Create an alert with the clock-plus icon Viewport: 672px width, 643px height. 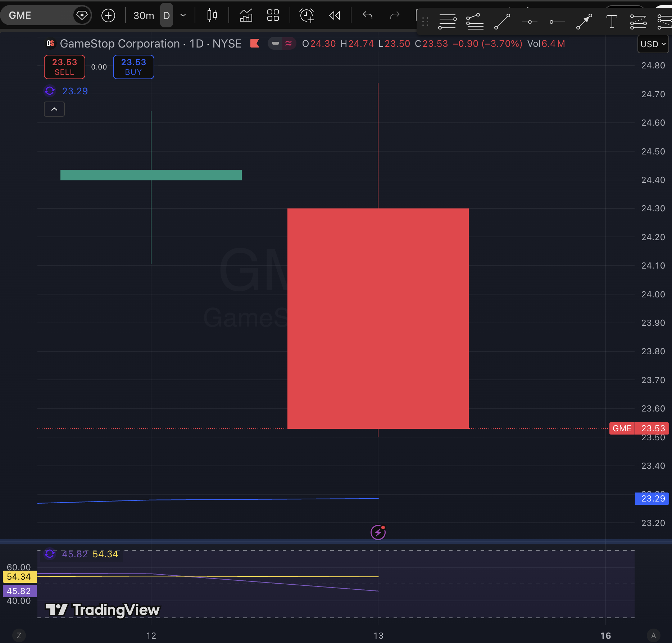(307, 15)
